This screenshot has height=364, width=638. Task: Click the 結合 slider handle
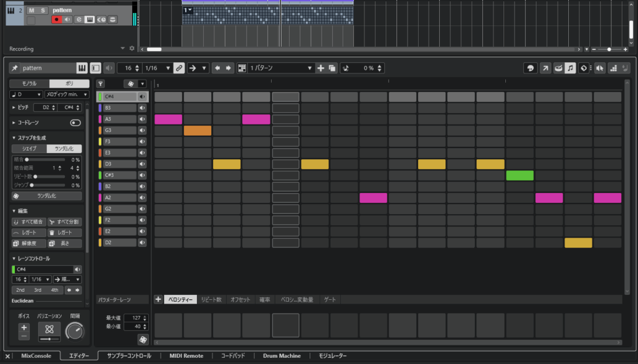click(27, 160)
